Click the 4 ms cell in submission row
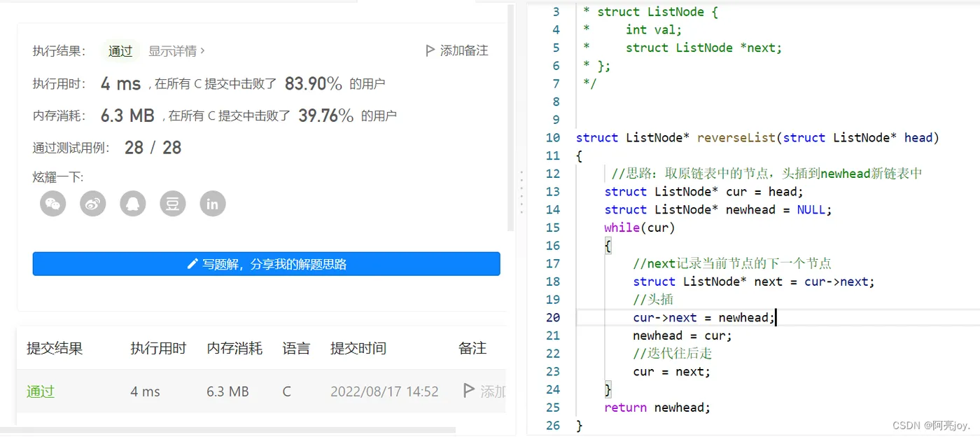Viewport: 980px width, 437px height. (x=145, y=391)
